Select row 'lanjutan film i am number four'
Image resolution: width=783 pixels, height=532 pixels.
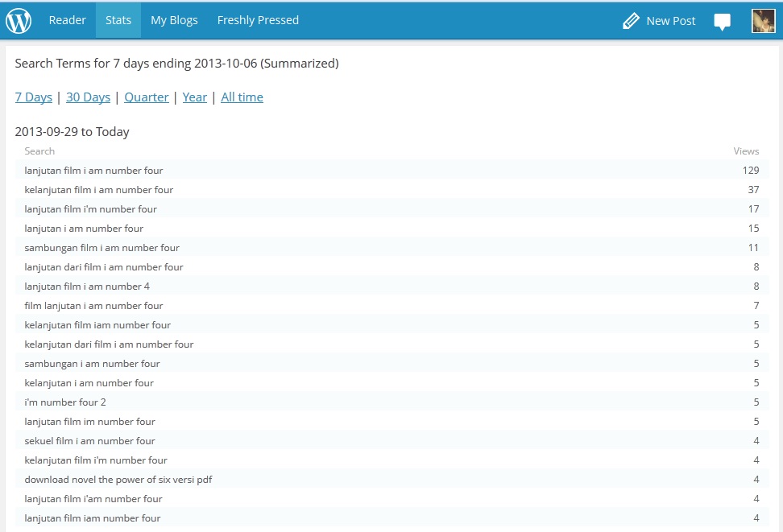[93, 171]
